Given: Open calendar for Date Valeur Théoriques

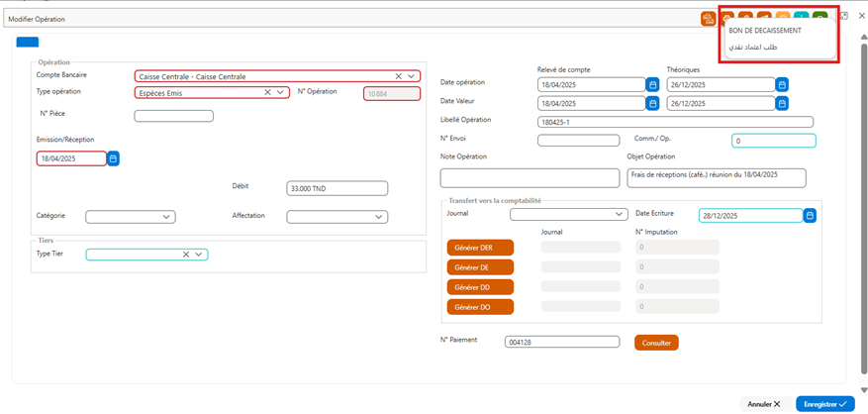Looking at the screenshot, I should (x=782, y=103).
